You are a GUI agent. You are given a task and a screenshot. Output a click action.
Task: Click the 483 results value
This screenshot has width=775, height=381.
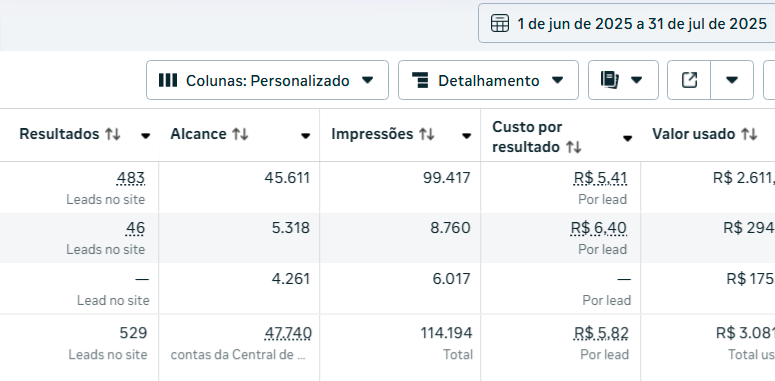click(131, 178)
